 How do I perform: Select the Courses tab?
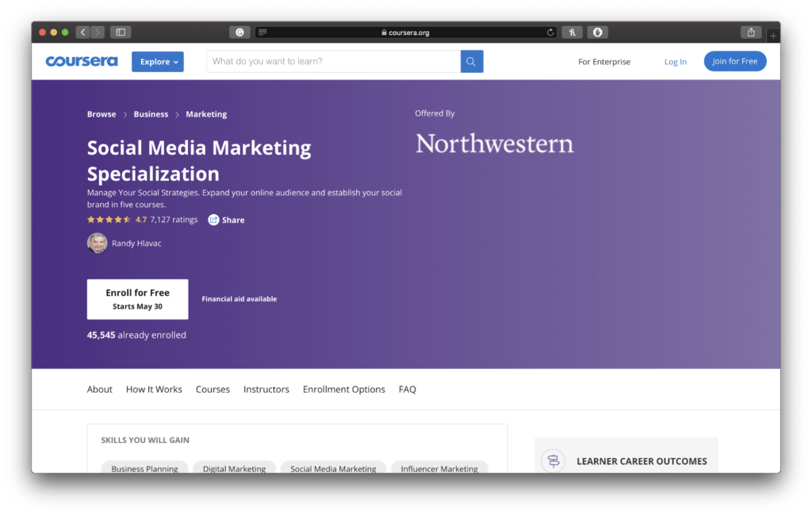(213, 389)
